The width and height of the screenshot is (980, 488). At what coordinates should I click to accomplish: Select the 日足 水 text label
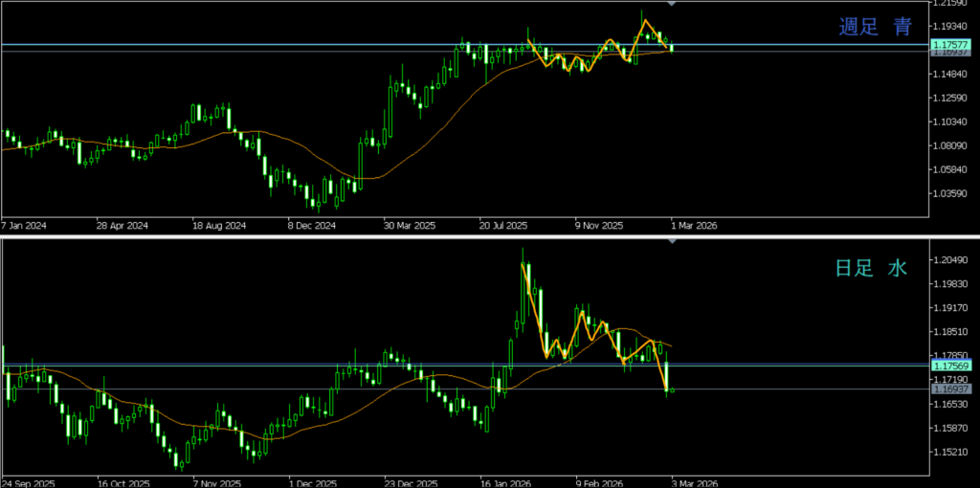tap(871, 269)
